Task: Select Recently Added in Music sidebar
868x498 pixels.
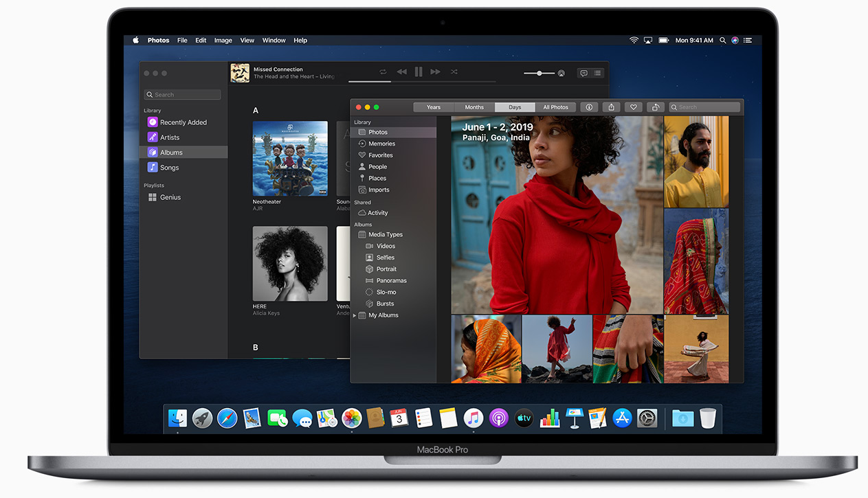Action: (183, 122)
